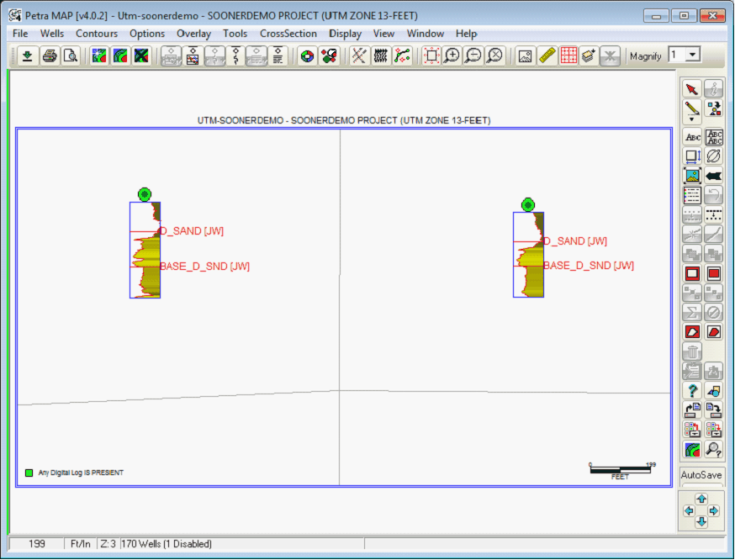The width and height of the screenshot is (735, 560).
Task: Toggle the AutoSave button
Action: pyautogui.click(x=701, y=475)
